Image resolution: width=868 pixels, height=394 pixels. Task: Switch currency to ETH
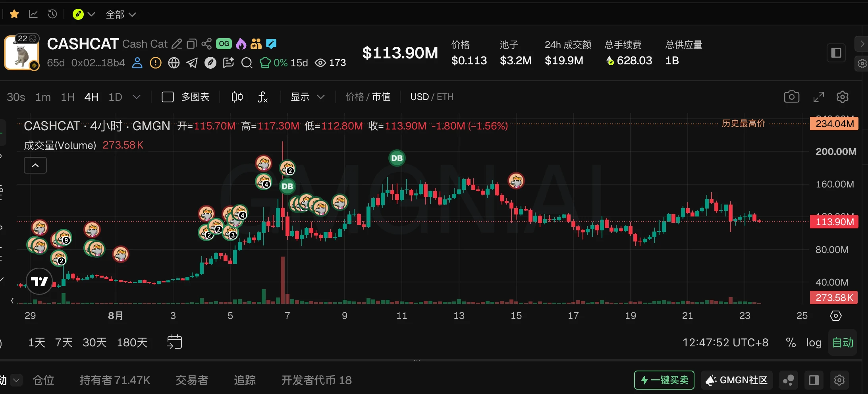coord(445,97)
